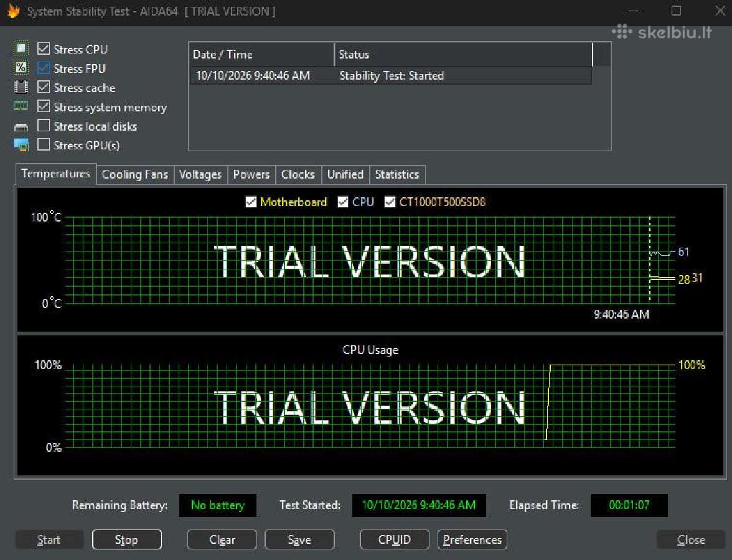Viewport: 732px width, 560px height.
Task: Click the disk drive icon beside Stress local disks
Action: point(21,126)
